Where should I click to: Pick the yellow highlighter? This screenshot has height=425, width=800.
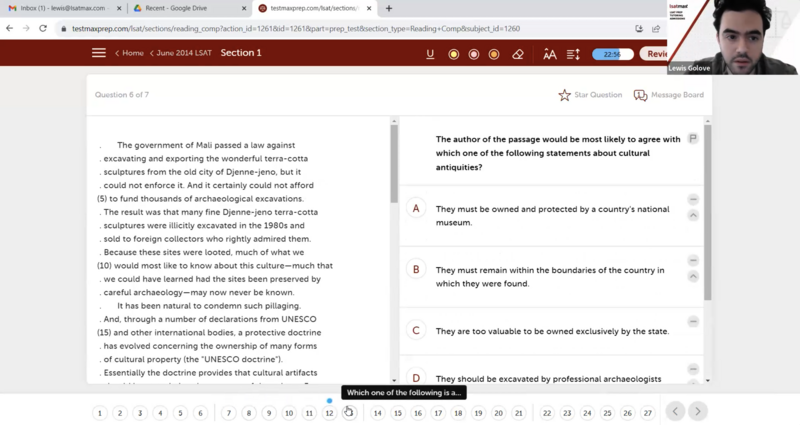pos(453,54)
